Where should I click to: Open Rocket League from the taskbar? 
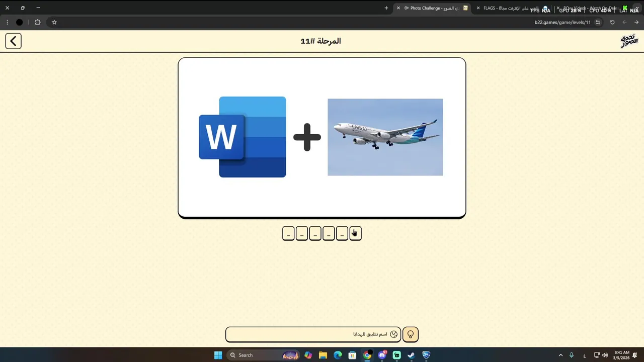426,355
